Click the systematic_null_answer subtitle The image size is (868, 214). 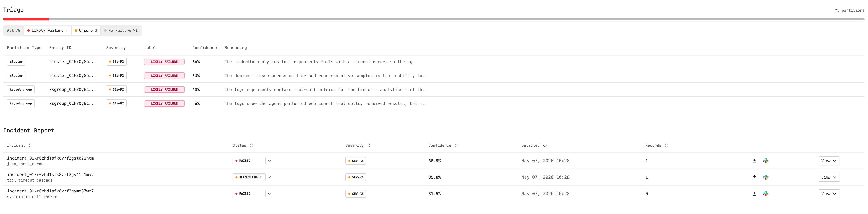(x=32, y=197)
